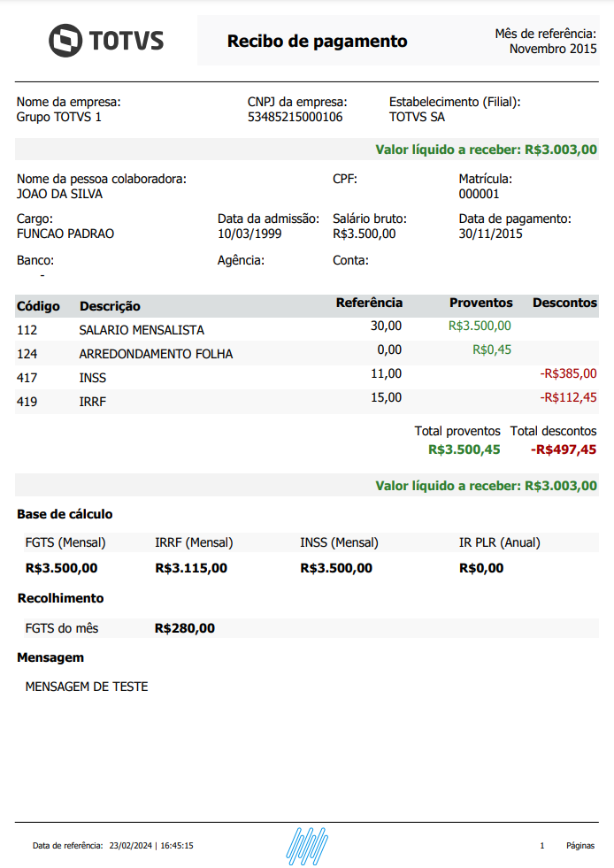
Task: Click the IRRF discount amount -R$112,45
Action: 568,397
